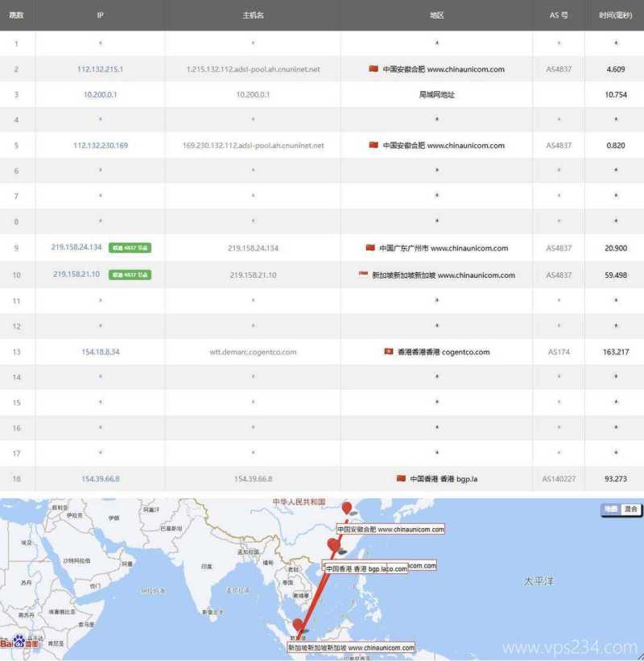Image resolution: width=644 pixels, height=661 pixels.
Task: Click the 时间(毫秒) column header
Action: point(614,15)
